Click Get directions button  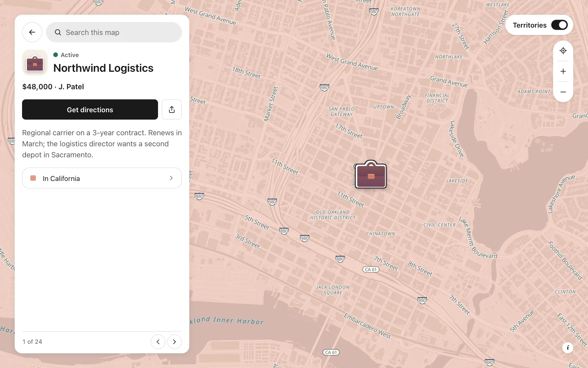tap(90, 109)
